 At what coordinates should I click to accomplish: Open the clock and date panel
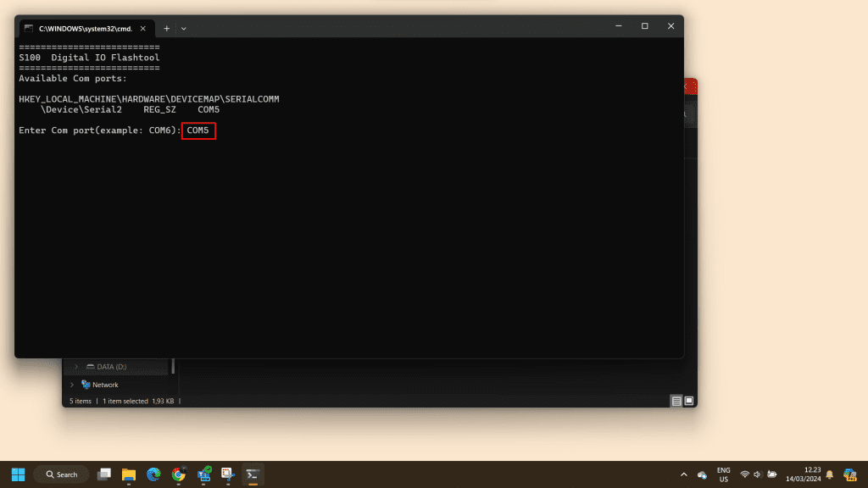tap(811, 474)
